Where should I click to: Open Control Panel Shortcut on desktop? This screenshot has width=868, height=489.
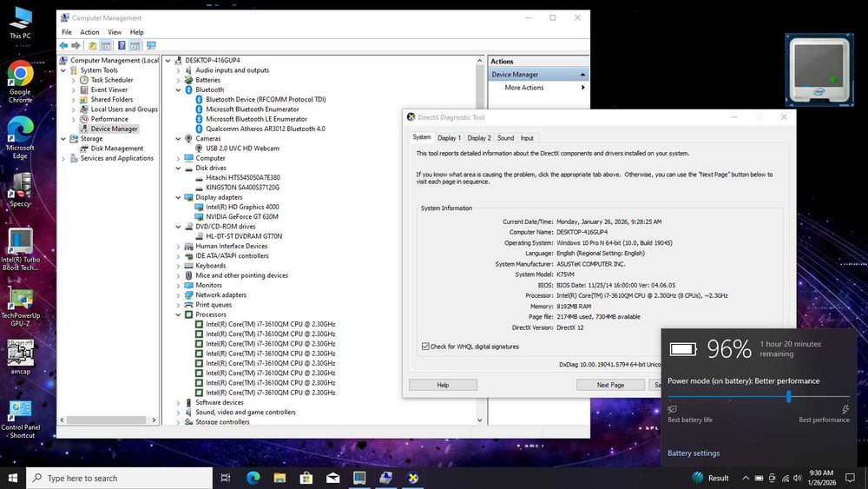(21, 420)
